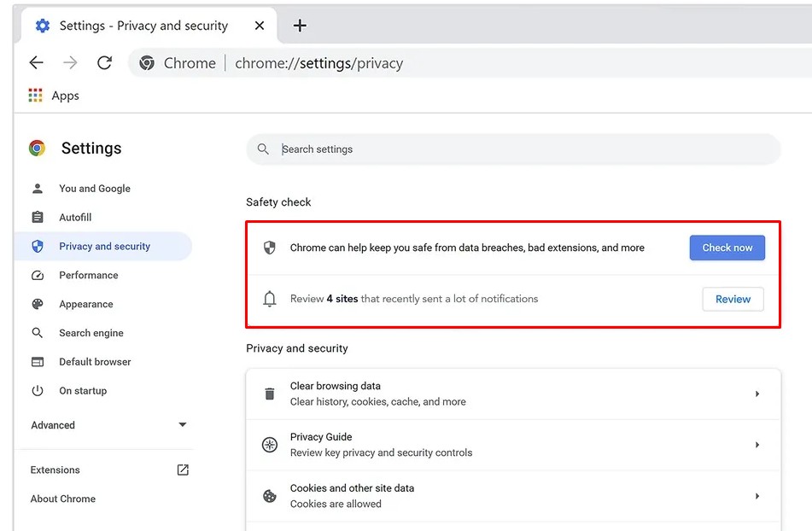Click the Advanced label in sidebar
The image size is (812, 531).
[x=53, y=425]
